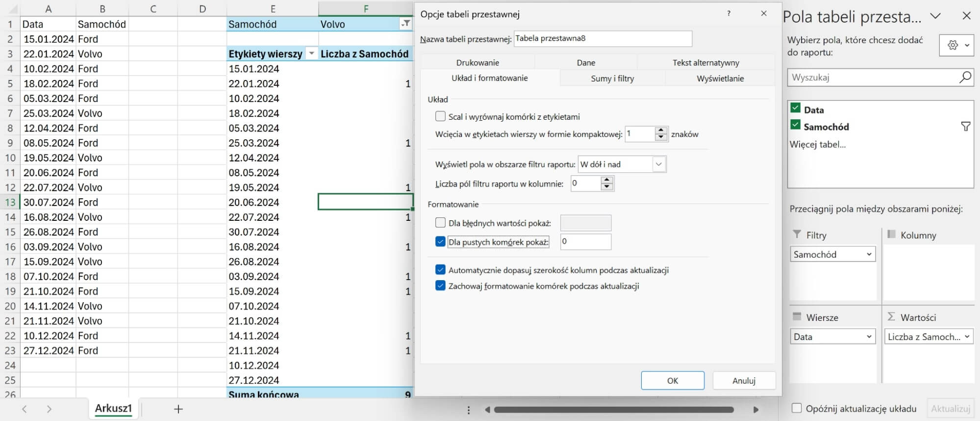This screenshot has width=980, height=421.
Task: Expand the Samochód dropdown in Filtry area
Action: [868, 254]
